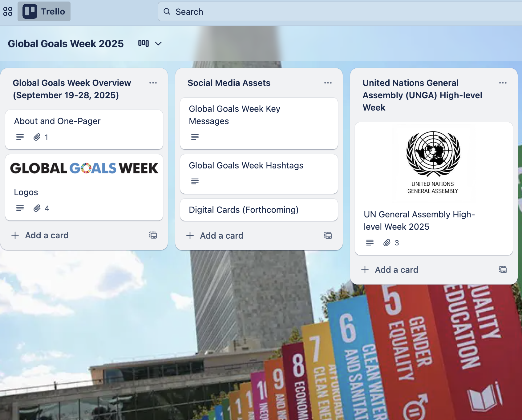This screenshot has width=522, height=420.
Task: Click description icon on Key Messages card
Action: coord(195,137)
